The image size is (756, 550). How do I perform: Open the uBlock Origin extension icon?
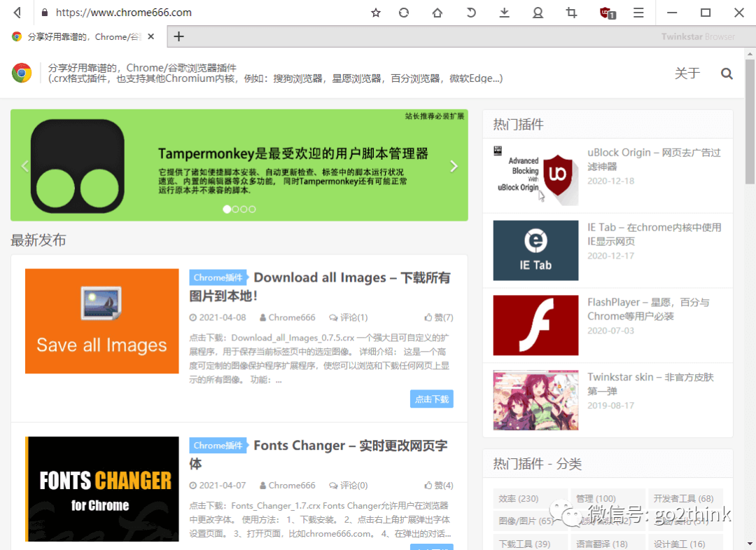607,13
